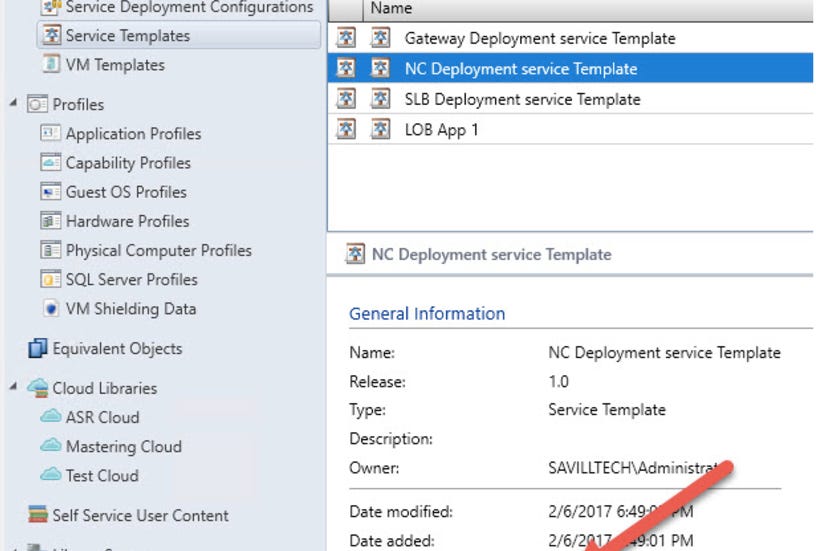Viewport: 816px width, 551px height.
Task: Click the Name value in General Information
Action: tap(665, 353)
